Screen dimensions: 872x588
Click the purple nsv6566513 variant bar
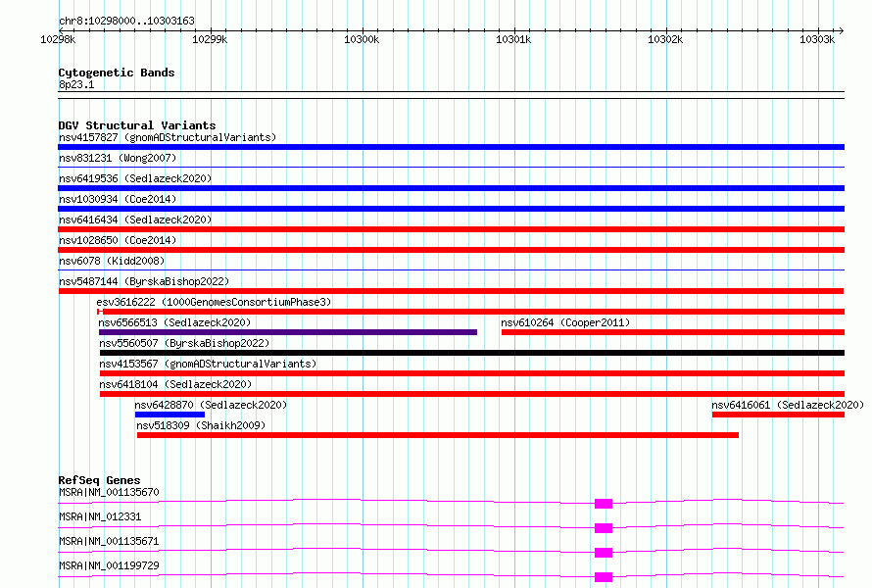pyautogui.click(x=288, y=332)
